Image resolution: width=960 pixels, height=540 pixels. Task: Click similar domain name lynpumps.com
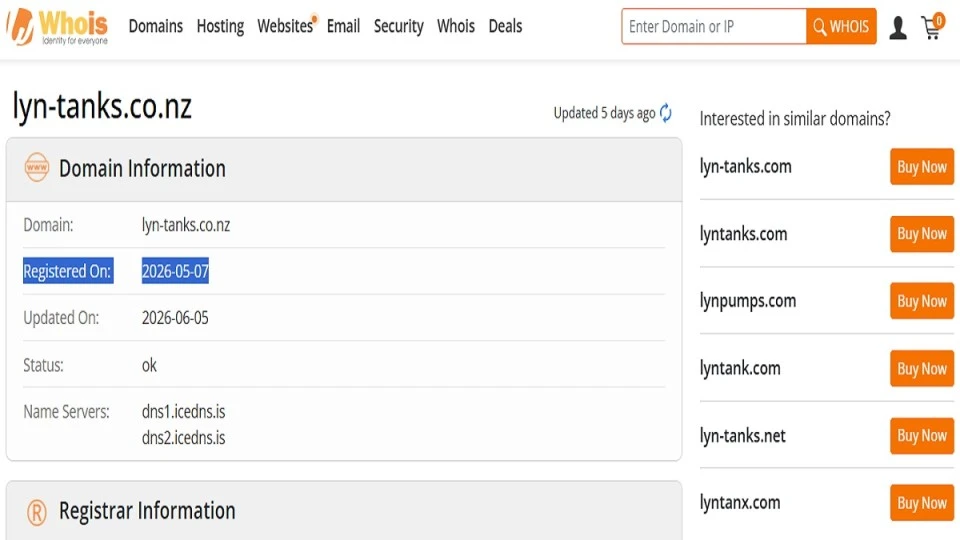[x=748, y=301]
